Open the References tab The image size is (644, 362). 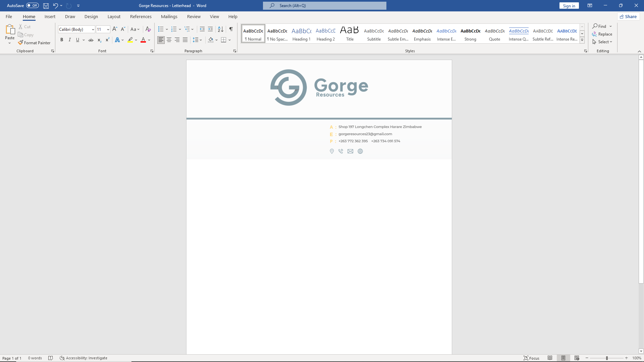pyautogui.click(x=141, y=16)
